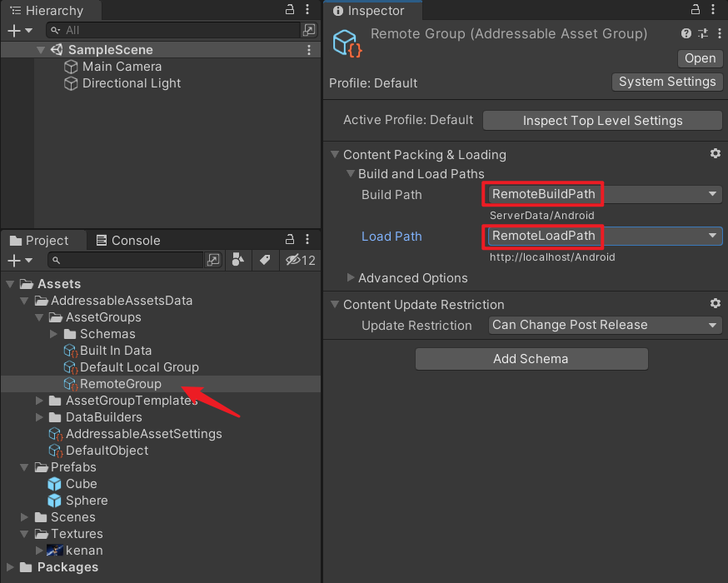
Task: Click Inspect Top Level Settings button
Action: 602,121
